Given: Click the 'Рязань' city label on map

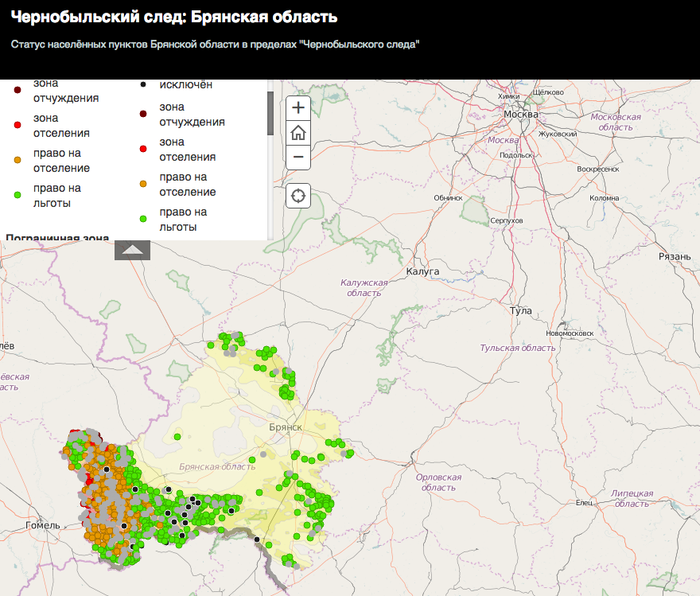Looking at the screenshot, I should tap(675, 256).
